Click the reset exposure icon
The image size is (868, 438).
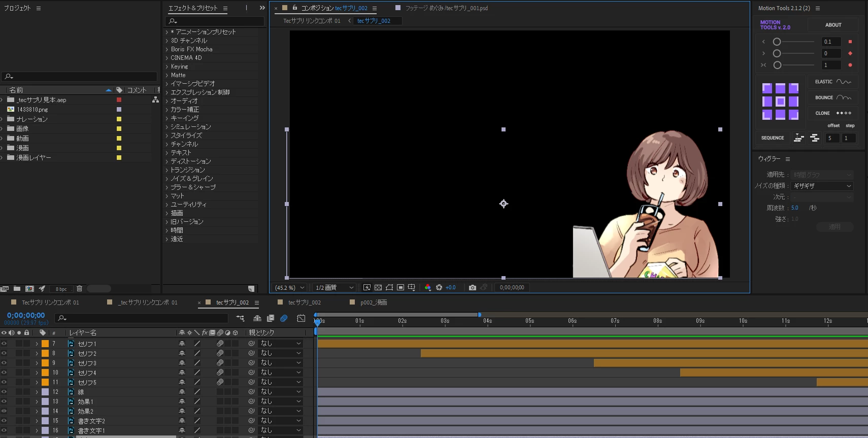click(x=439, y=287)
